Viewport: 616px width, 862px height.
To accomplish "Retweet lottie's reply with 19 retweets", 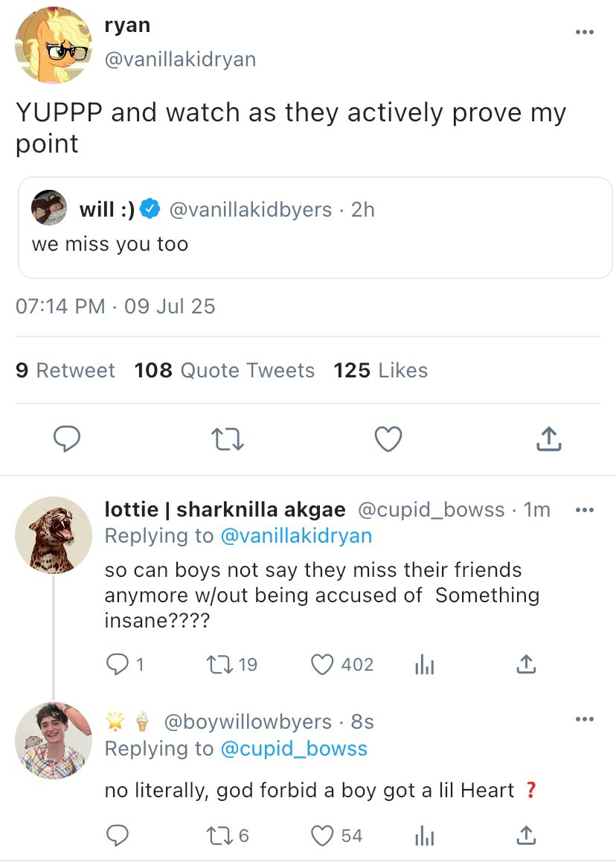I will pyautogui.click(x=220, y=664).
